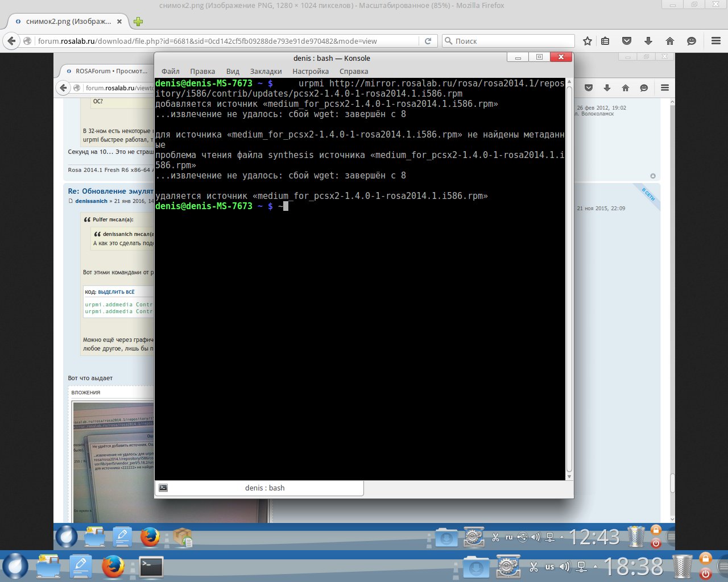
Task: Lock the screen with the orange padlock at bottom-right
Action: coord(706,559)
